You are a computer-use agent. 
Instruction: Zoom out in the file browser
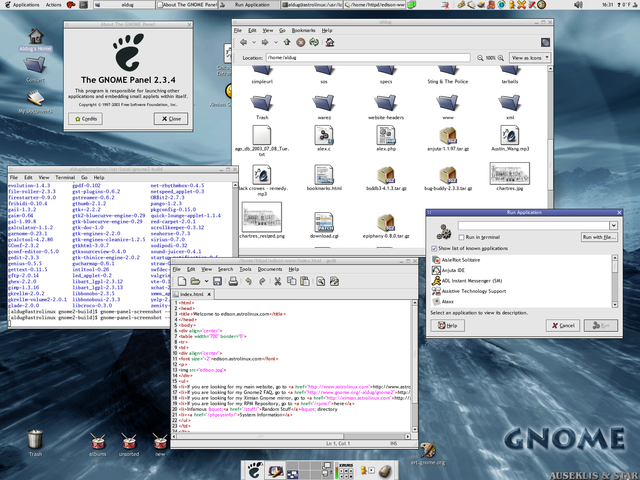tap(480, 58)
